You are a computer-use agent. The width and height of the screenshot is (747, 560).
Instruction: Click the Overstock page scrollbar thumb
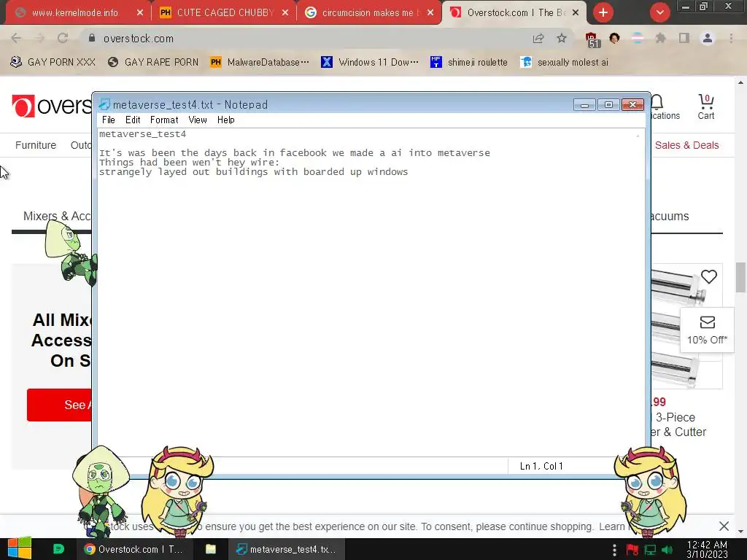coord(740,277)
